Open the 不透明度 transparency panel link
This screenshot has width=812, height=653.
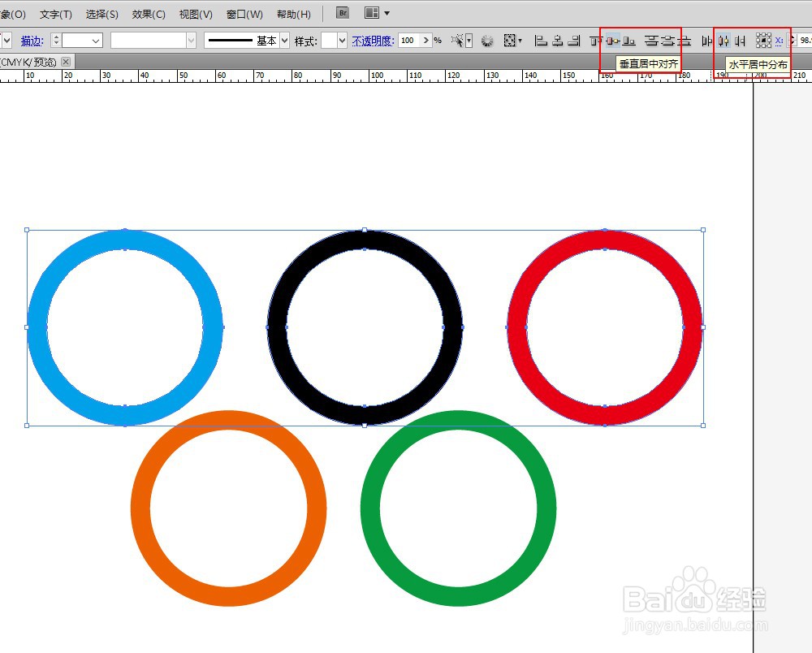coord(373,41)
